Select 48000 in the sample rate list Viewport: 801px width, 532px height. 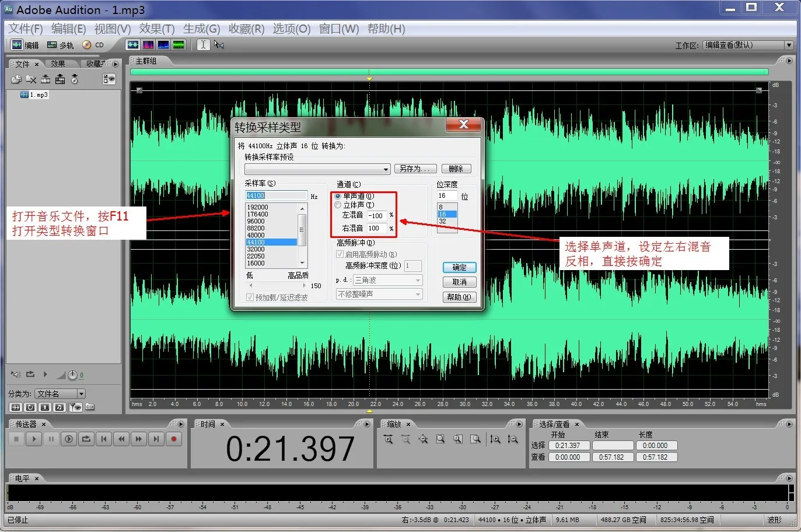tap(256, 235)
